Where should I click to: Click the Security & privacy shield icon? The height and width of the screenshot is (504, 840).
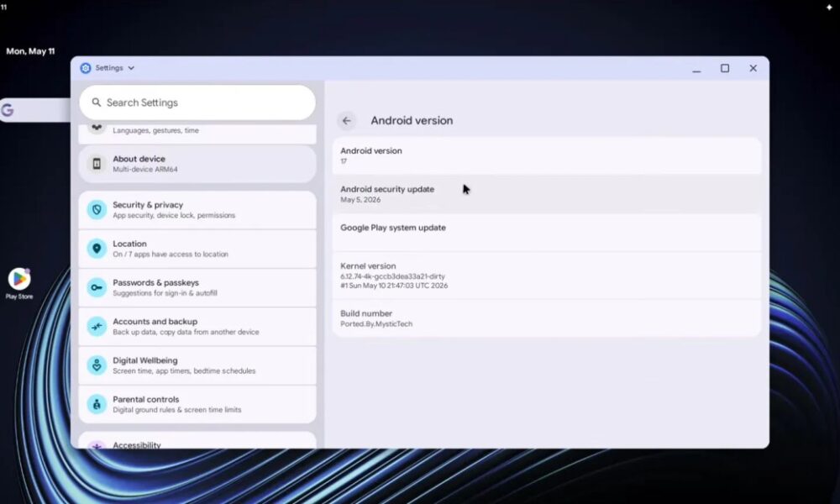(97, 209)
